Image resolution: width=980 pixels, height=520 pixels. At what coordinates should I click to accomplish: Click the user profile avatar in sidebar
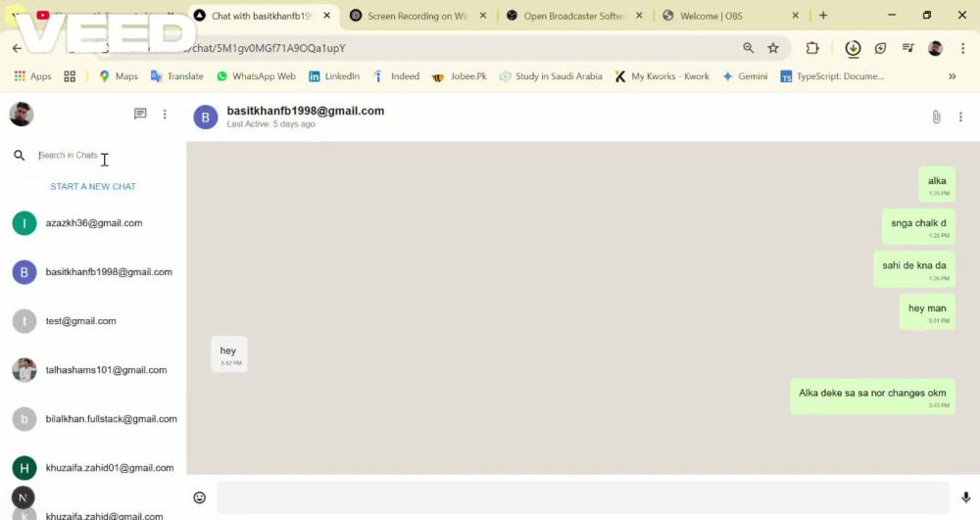point(22,115)
